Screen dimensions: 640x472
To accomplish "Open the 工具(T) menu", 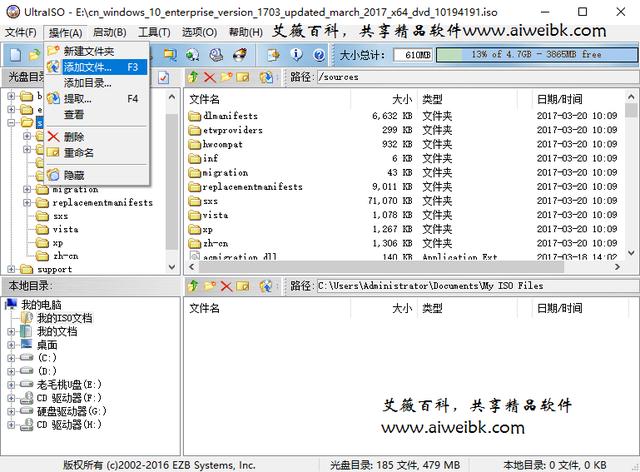I will [154, 32].
